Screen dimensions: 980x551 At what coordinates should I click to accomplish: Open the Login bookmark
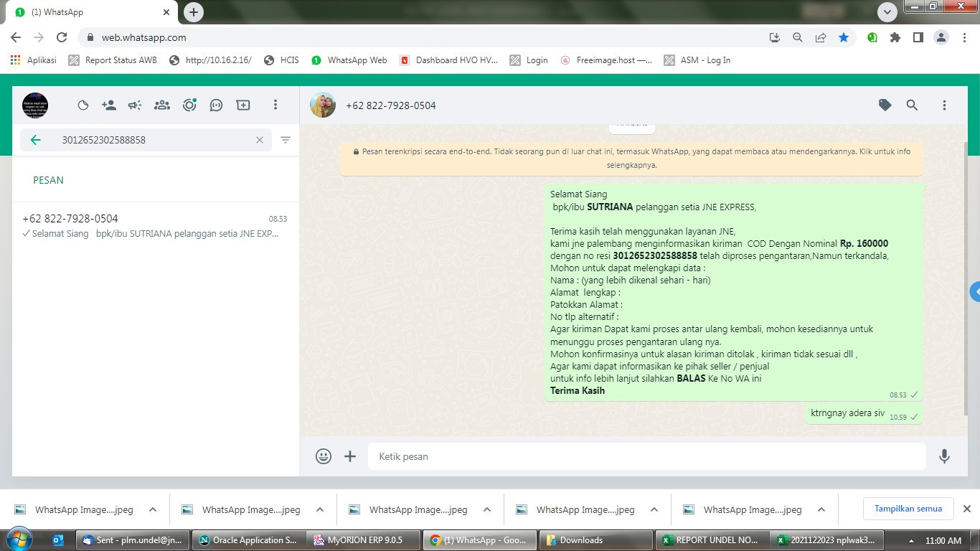[529, 60]
